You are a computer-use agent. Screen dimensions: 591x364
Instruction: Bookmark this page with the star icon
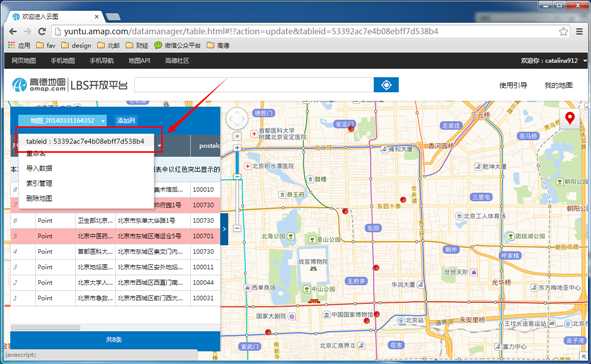(x=563, y=32)
